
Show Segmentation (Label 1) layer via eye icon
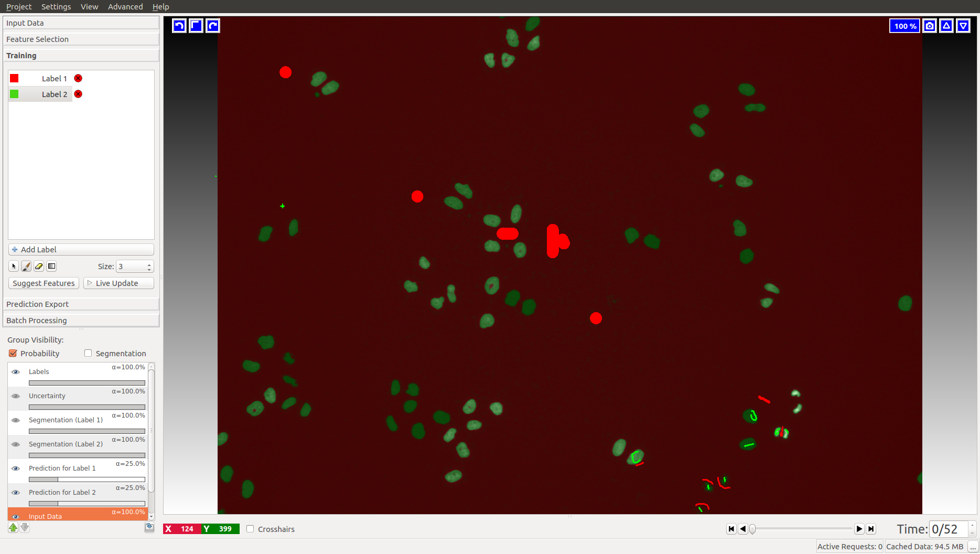click(x=16, y=420)
